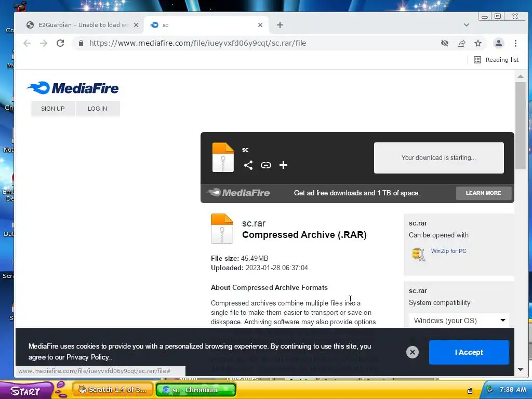Click the WinZip icon

coord(419,255)
